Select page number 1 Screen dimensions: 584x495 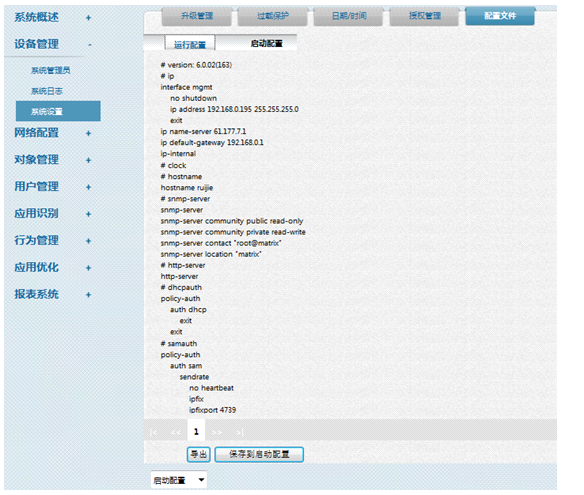point(196,431)
